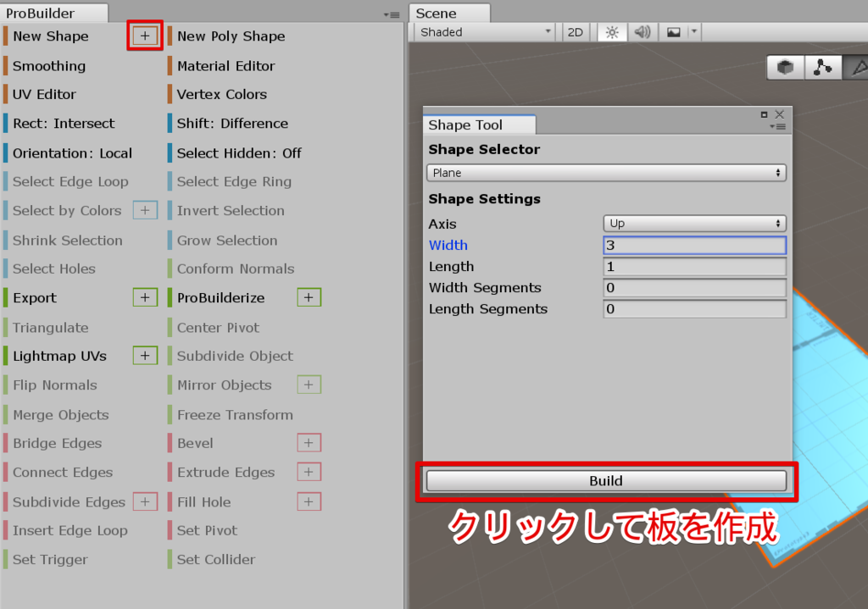Switch to the Scene tab
Viewport: 868px width, 609px height.
point(449,13)
